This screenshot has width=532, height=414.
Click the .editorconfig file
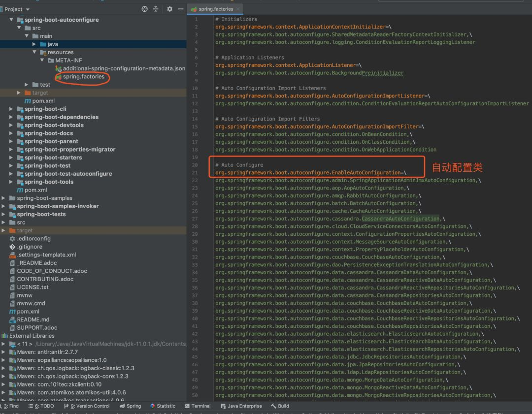click(x=33, y=239)
